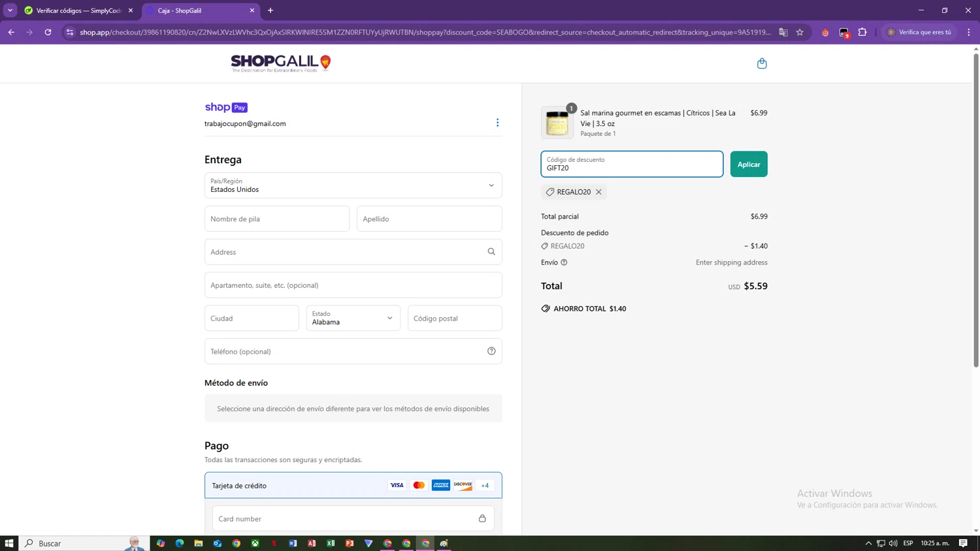980x551 pixels.
Task: Click the taskbar Buscar search box
Action: coord(84,543)
